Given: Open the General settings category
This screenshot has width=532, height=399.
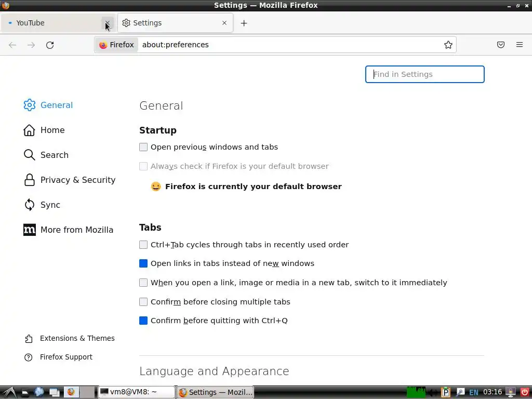Looking at the screenshot, I should [x=48, y=105].
